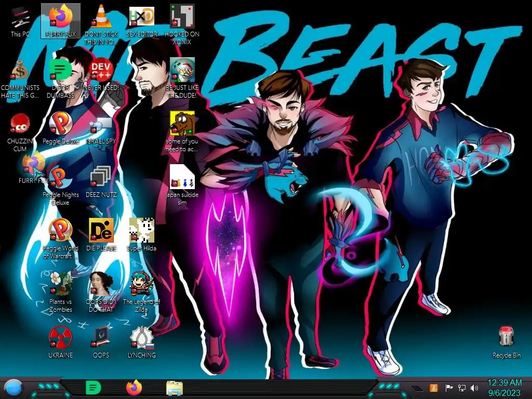
Task: Open the yellow De icon shortcut
Action: [101, 235]
